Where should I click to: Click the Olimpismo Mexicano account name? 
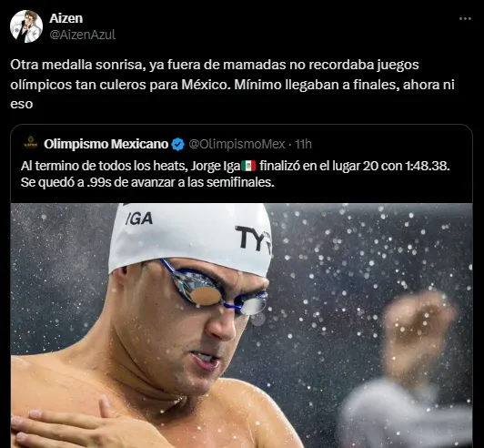tap(106, 144)
